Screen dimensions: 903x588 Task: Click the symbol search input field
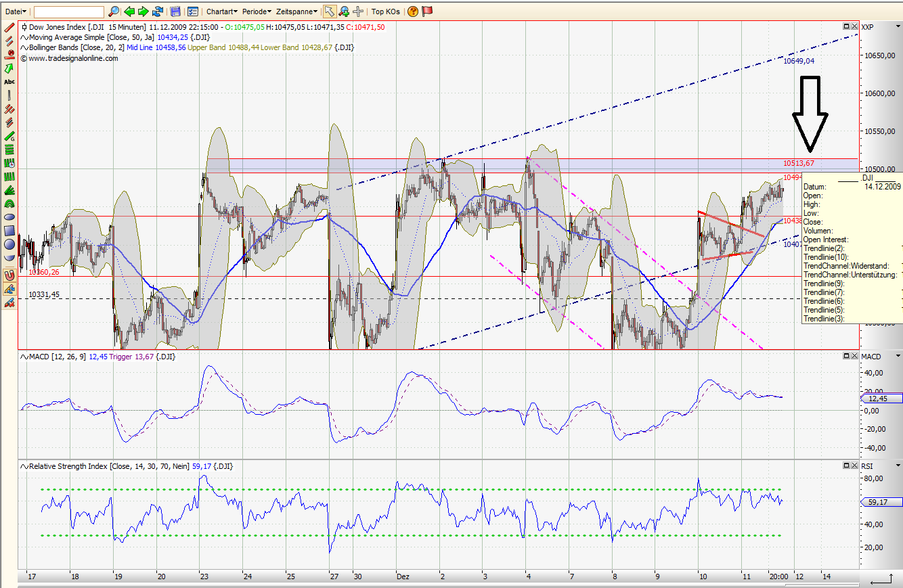(68, 12)
